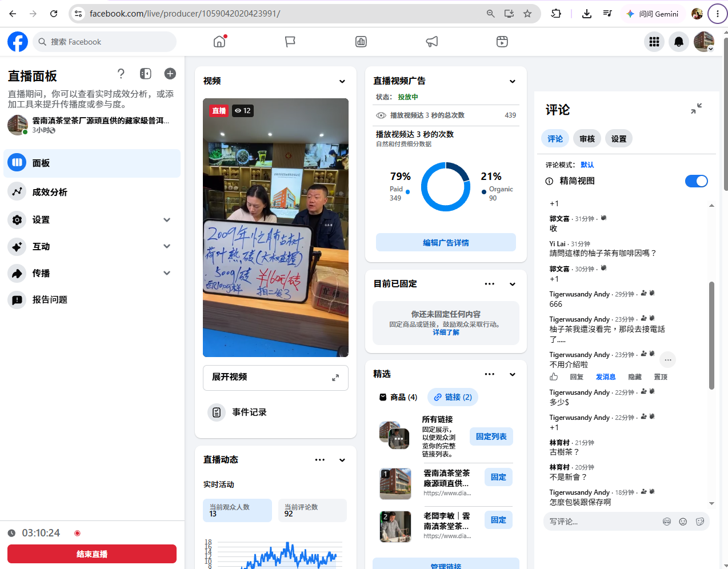The height and width of the screenshot is (569, 728).
Task: Click 置顶 under the comment
Action: coord(661,377)
